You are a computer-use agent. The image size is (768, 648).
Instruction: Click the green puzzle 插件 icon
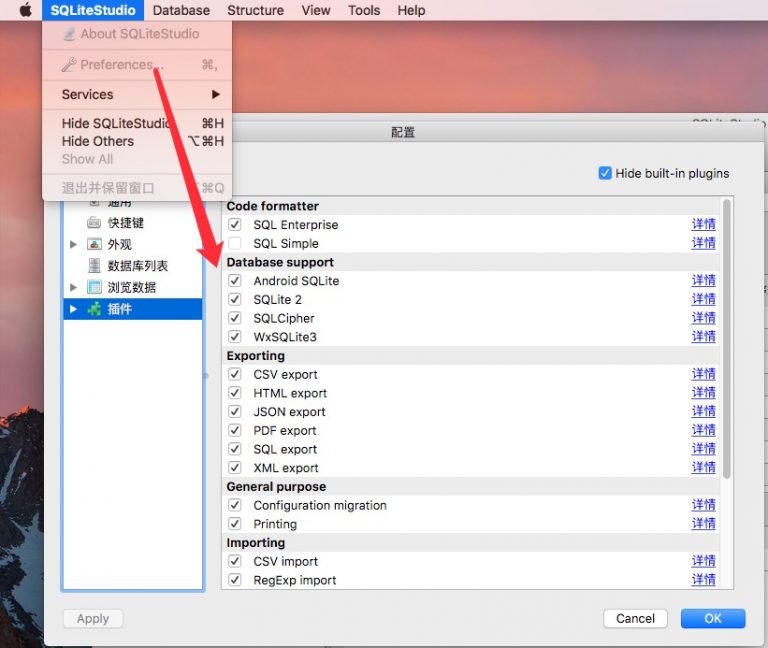(94, 309)
